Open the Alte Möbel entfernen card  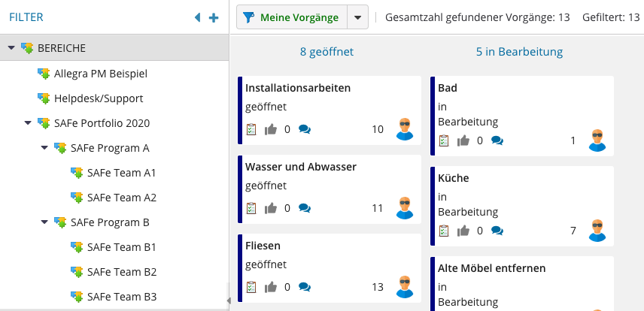491,268
